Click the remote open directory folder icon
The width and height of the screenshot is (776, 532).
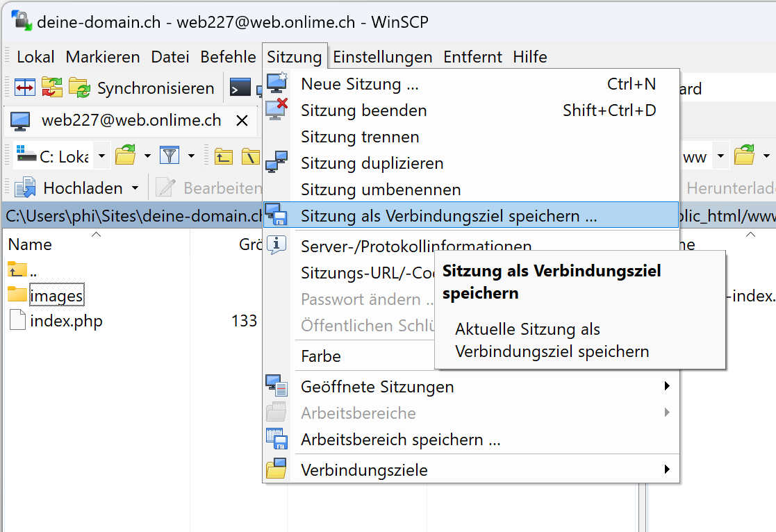click(x=744, y=156)
